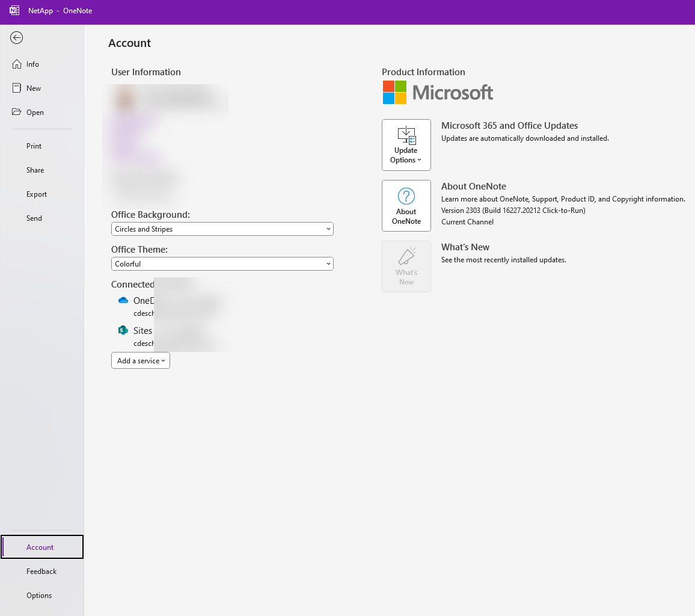Image resolution: width=695 pixels, height=616 pixels.
Task: Click the What's New button
Action: (406, 266)
